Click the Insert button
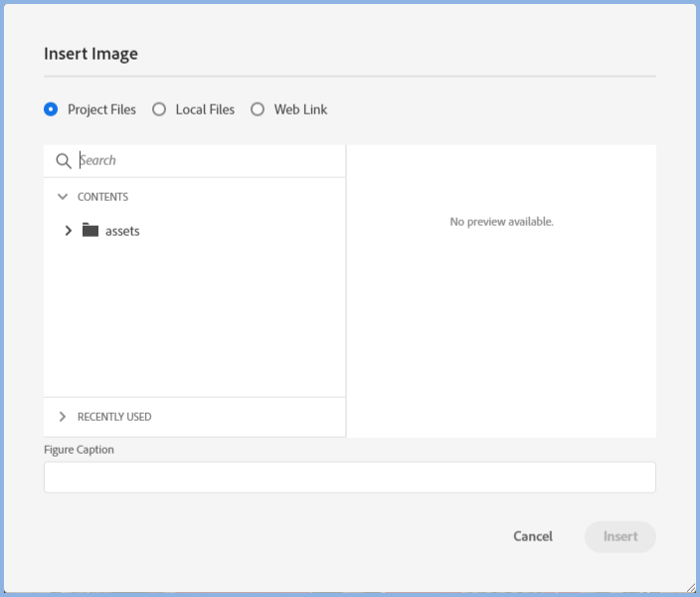 point(620,536)
